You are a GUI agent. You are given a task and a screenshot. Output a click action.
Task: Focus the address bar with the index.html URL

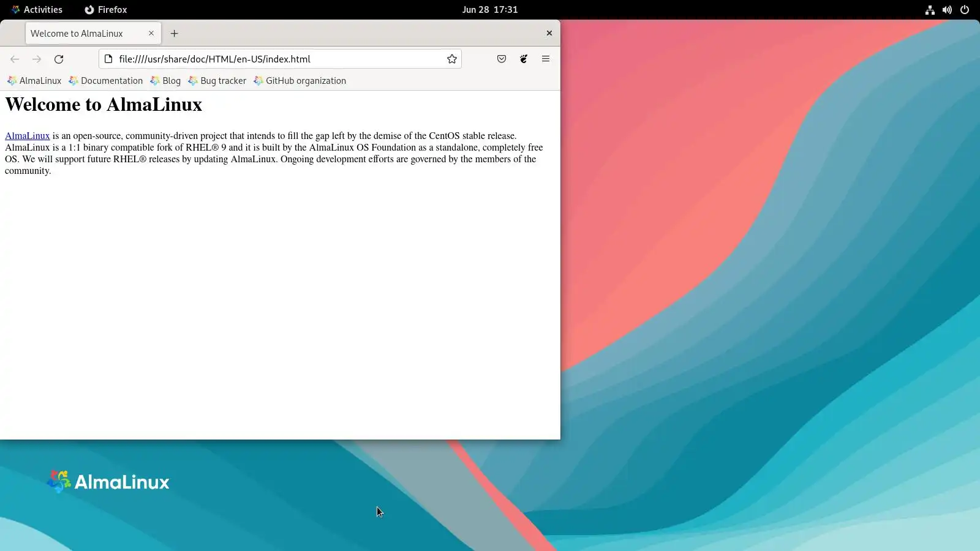(x=280, y=59)
